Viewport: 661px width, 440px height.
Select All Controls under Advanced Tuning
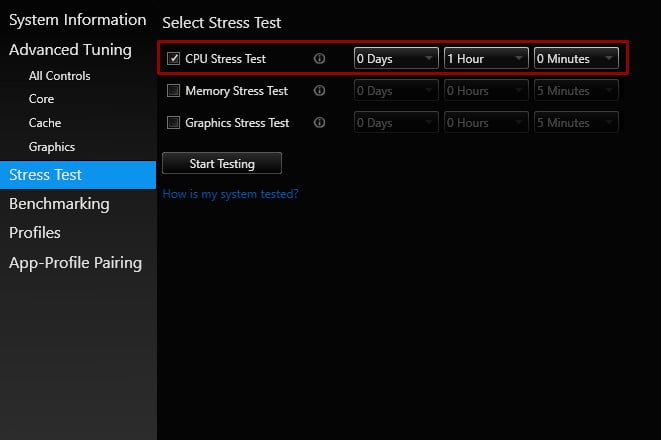tap(59, 76)
